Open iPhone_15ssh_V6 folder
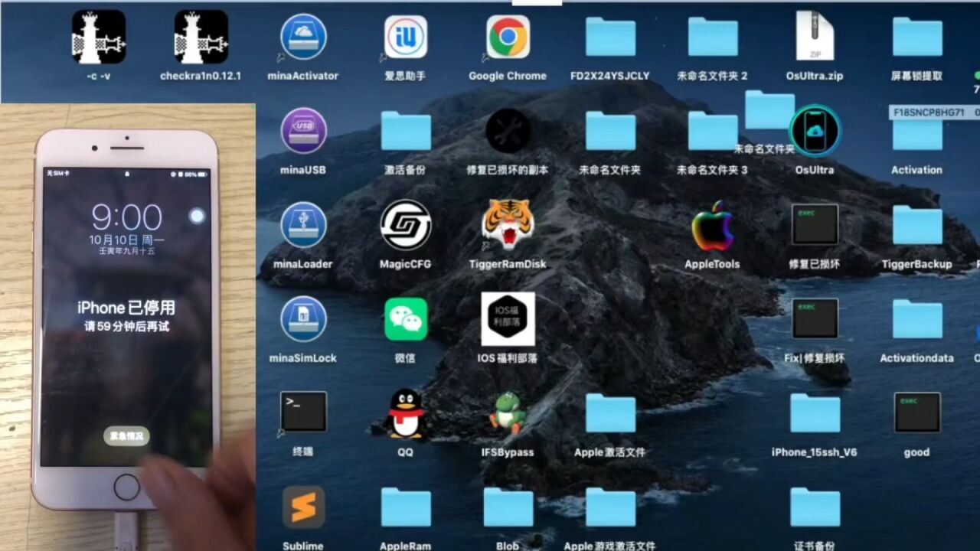 (x=815, y=413)
